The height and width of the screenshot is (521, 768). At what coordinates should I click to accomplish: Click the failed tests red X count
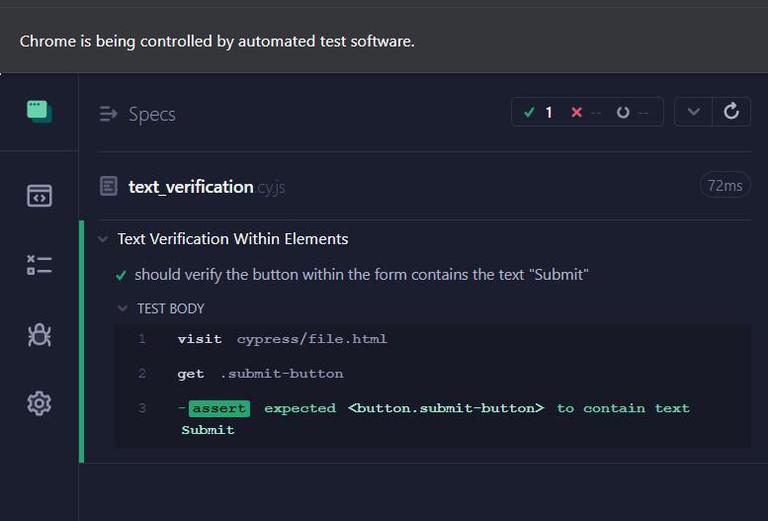click(x=585, y=112)
